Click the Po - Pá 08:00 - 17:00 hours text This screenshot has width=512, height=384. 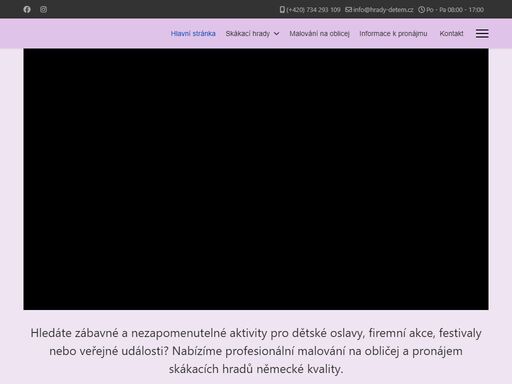point(455,10)
